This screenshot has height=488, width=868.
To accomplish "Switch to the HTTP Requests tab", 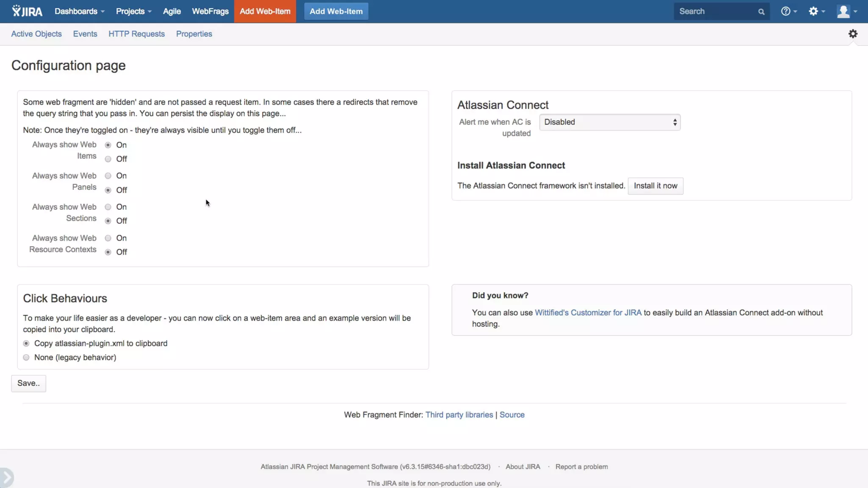I will tap(136, 34).
